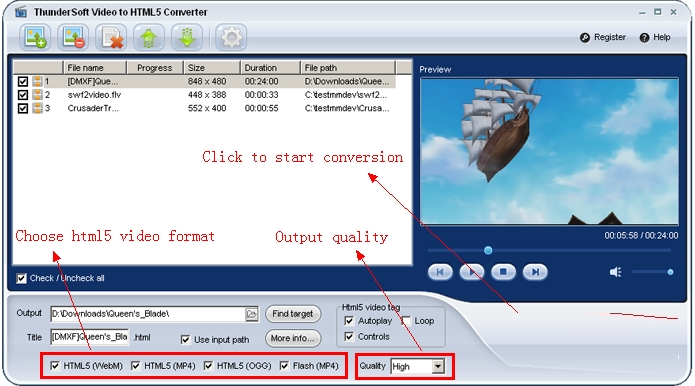Image resolution: width=695 pixels, height=386 pixels.
Task: Select the [DMXF]Que... file name
Action: pos(93,82)
